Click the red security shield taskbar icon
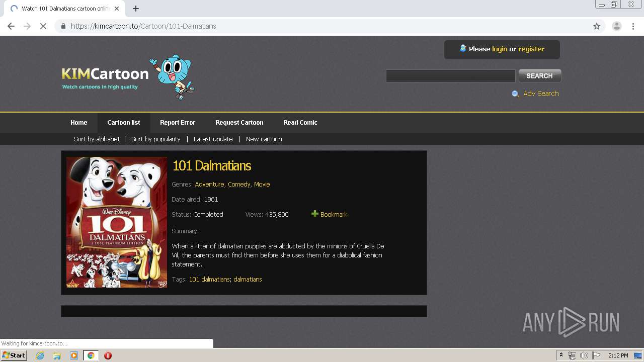This screenshot has height=362, width=644. tap(108, 355)
